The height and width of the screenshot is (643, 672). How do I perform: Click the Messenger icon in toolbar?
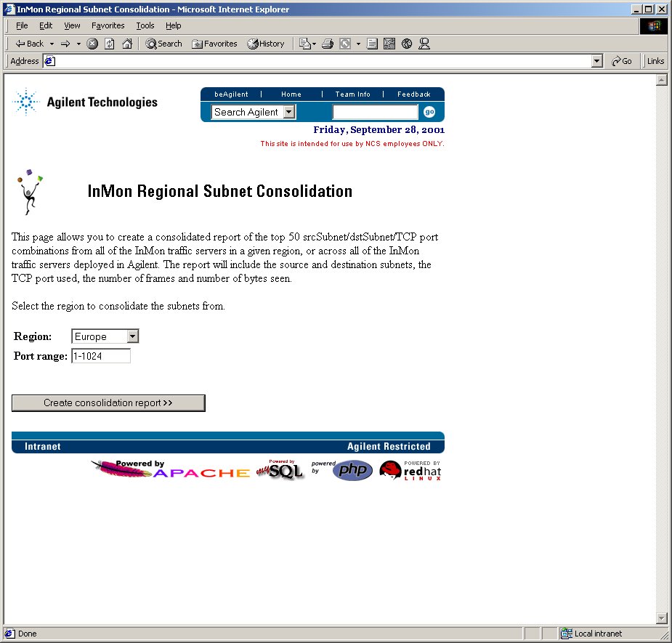tap(424, 44)
